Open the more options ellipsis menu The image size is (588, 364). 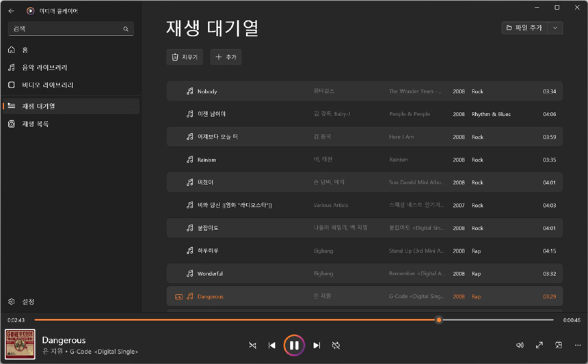click(x=578, y=346)
